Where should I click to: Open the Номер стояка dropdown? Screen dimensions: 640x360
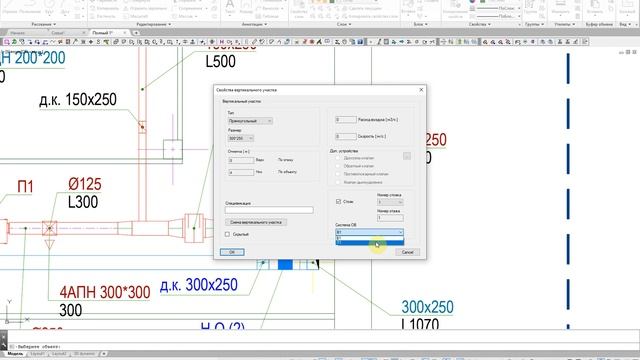pos(390,202)
